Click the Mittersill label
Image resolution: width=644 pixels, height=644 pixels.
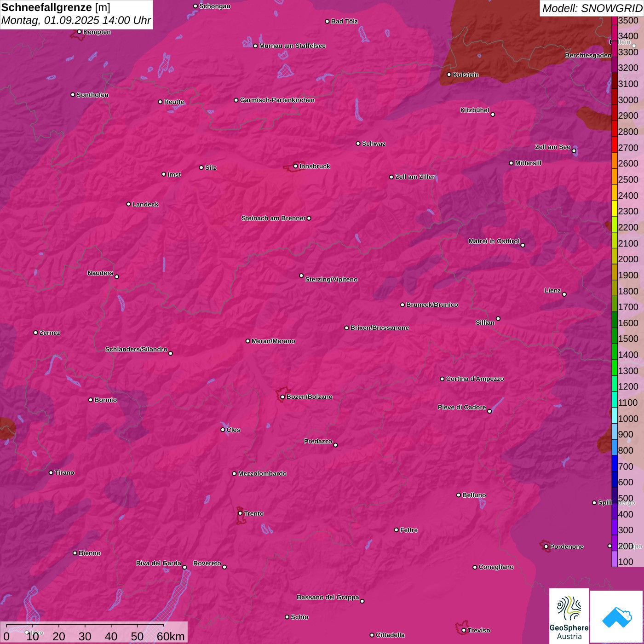point(528,163)
